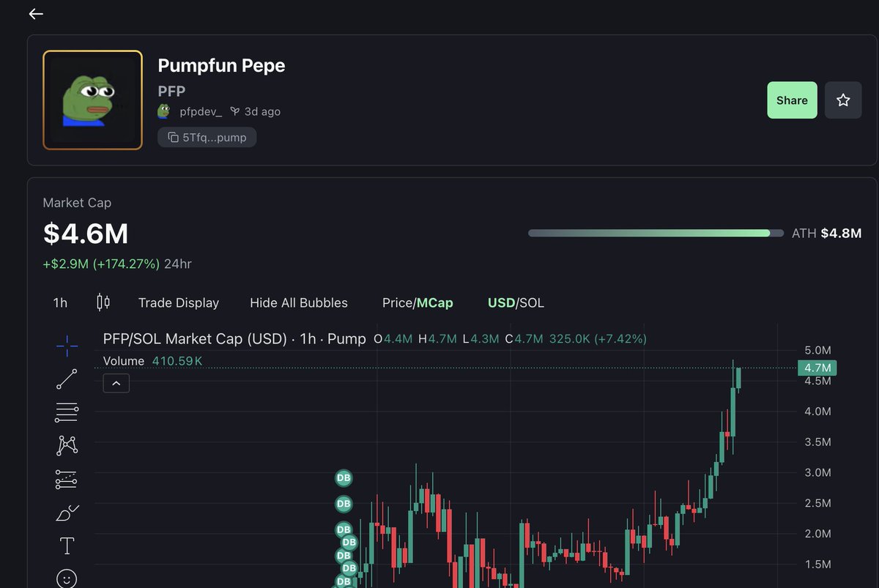
Task: Click the Volume 410.59K indicator label
Action: [153, 361]
